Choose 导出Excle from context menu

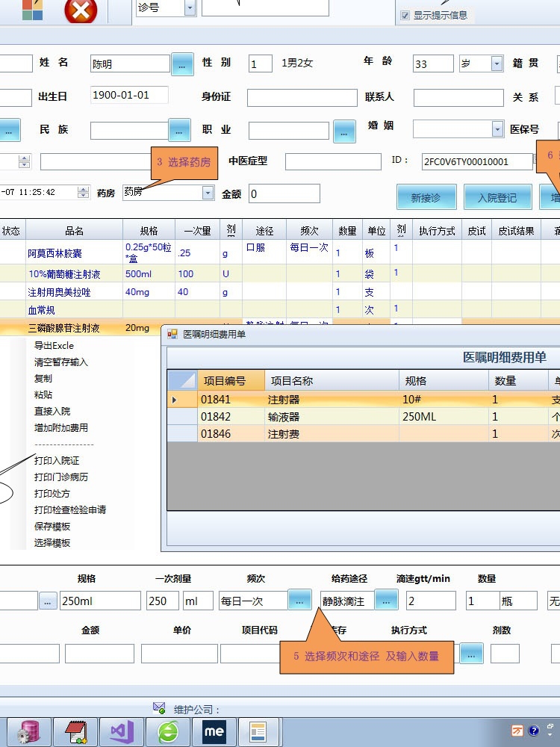pos(54,345)
